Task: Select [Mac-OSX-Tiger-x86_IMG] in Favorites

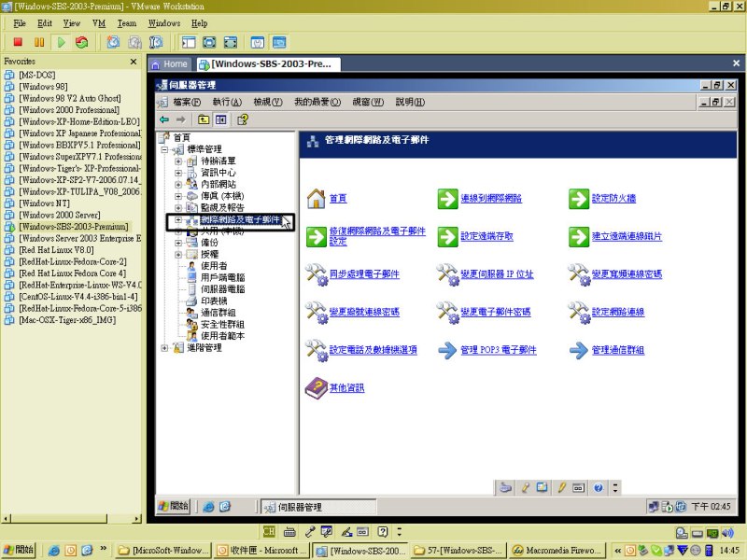Action: coord(67,320)
